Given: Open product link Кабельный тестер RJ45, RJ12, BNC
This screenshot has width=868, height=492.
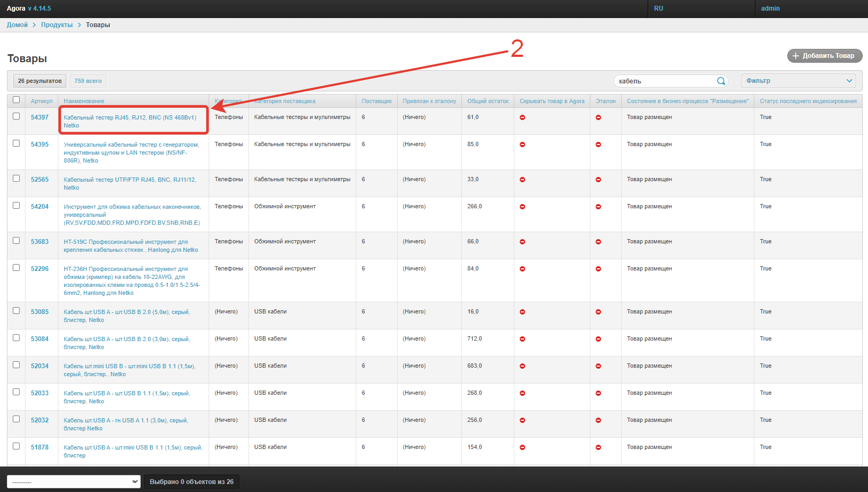Looking at the screenshot, I should tap(130, 117).
